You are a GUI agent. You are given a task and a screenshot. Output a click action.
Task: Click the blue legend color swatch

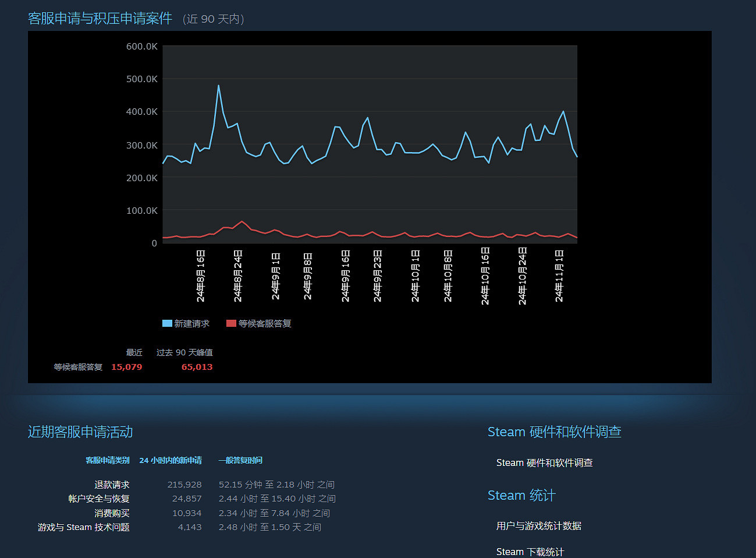[166, 323]
